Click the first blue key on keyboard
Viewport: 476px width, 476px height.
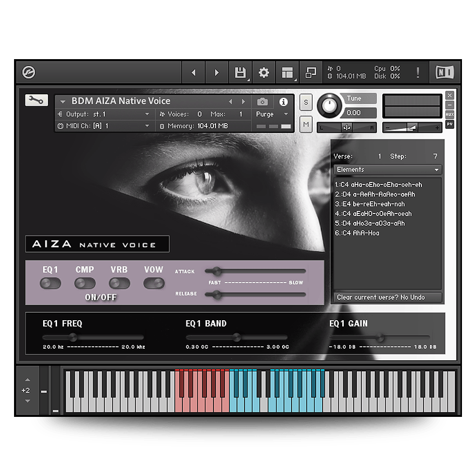click(x=232, y=404)
